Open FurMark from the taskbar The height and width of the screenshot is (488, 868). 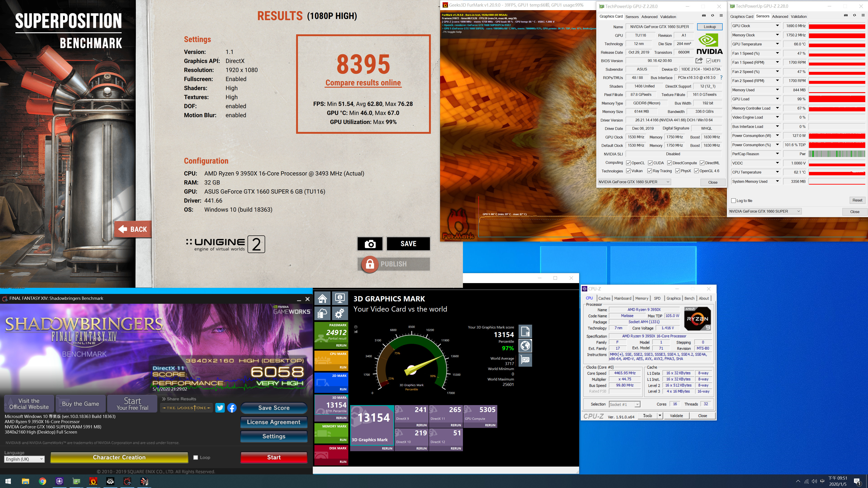pyautogui.click(x=93, y=481)
